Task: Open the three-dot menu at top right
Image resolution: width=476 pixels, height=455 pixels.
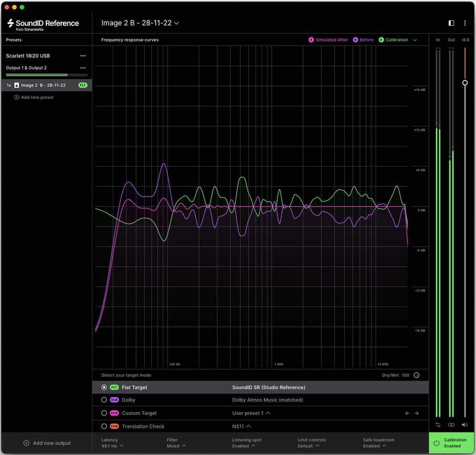Action: (465, 23)
